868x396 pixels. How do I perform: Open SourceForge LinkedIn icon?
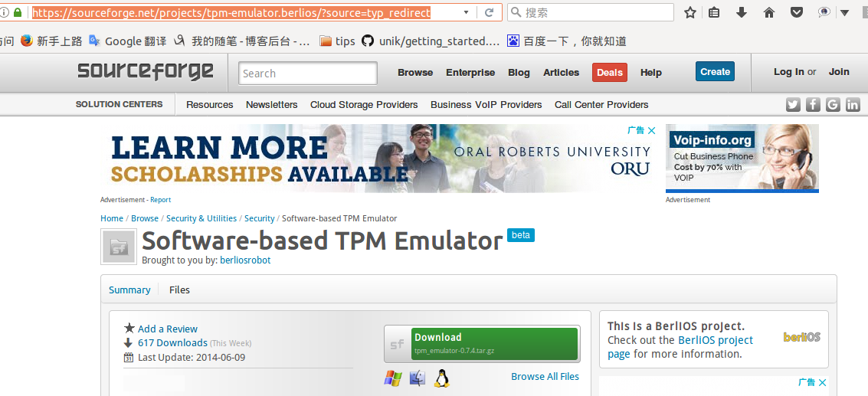[x=853, y=104]
